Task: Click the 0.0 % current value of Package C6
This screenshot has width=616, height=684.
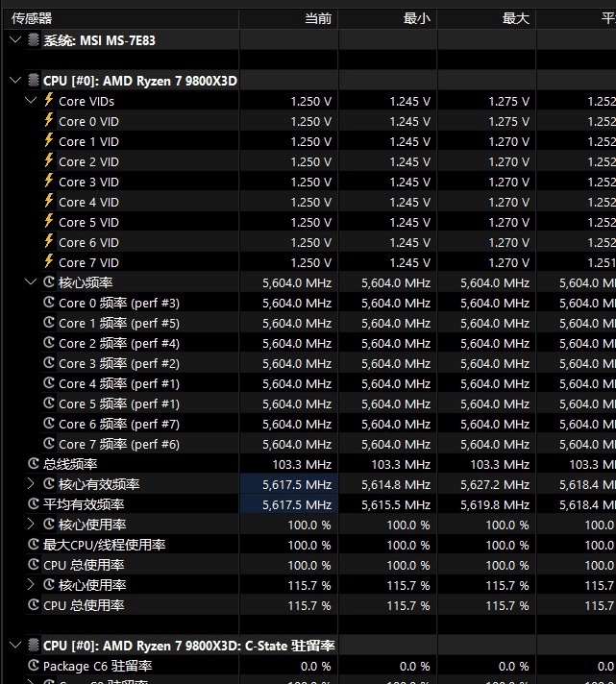Action: (x=315, y=666)
